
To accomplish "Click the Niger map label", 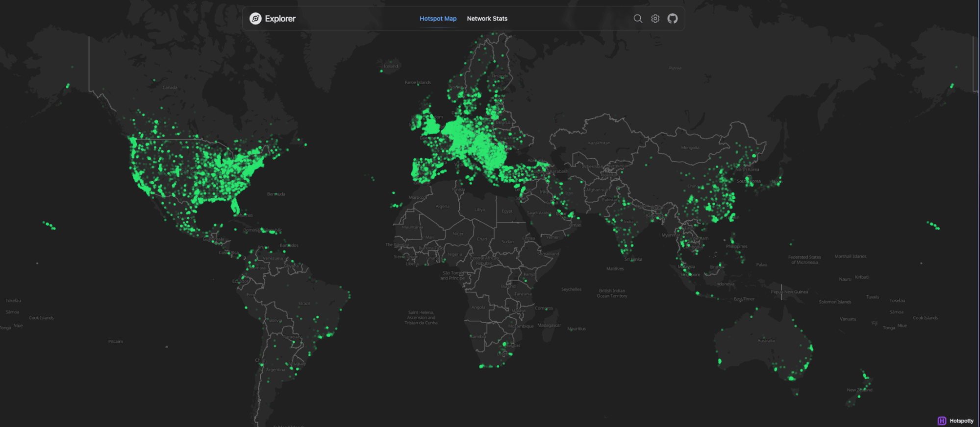I will coord(458,234).
